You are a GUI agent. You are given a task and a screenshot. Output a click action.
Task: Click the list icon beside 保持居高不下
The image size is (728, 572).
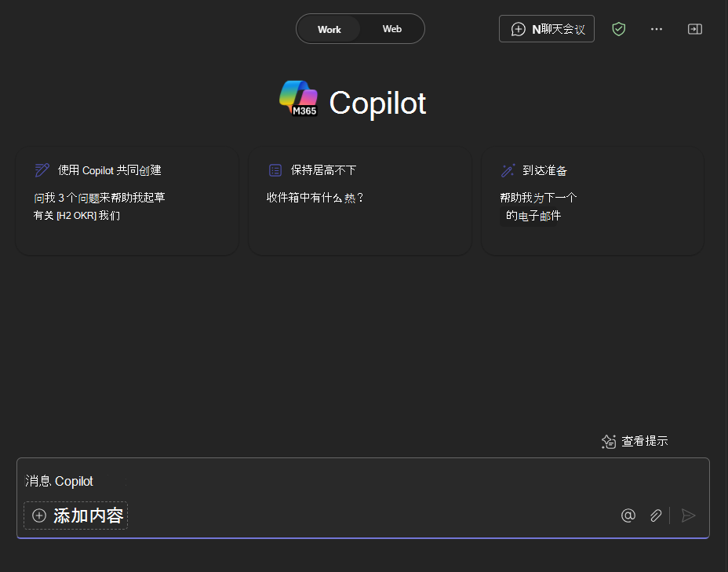pos(275,170)
